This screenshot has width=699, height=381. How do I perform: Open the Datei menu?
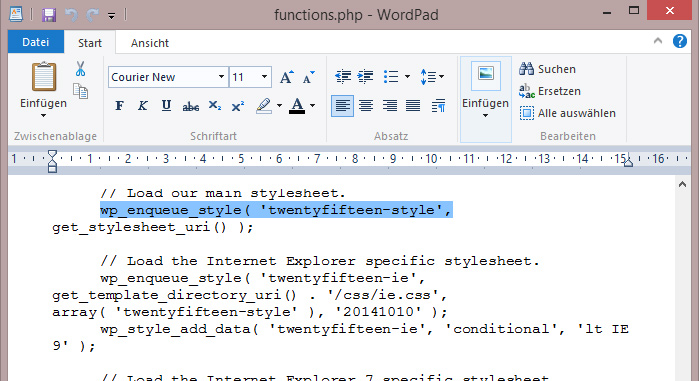pos(36,42)
